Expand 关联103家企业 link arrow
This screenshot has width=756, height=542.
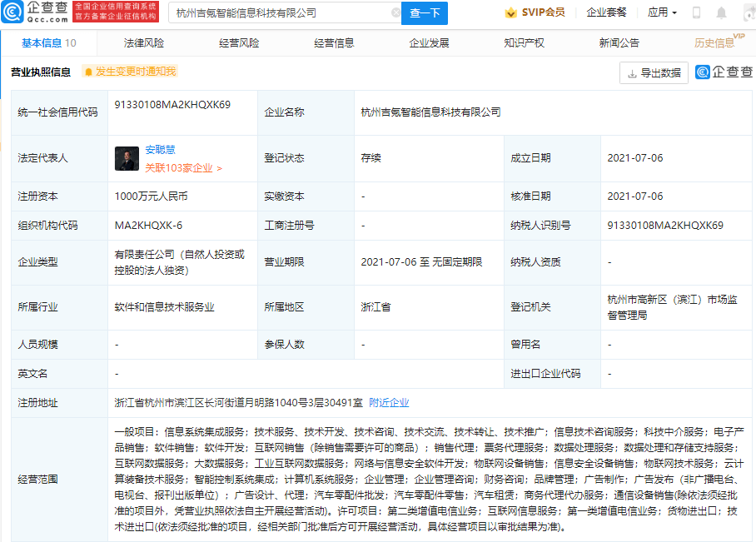[219, 168]
